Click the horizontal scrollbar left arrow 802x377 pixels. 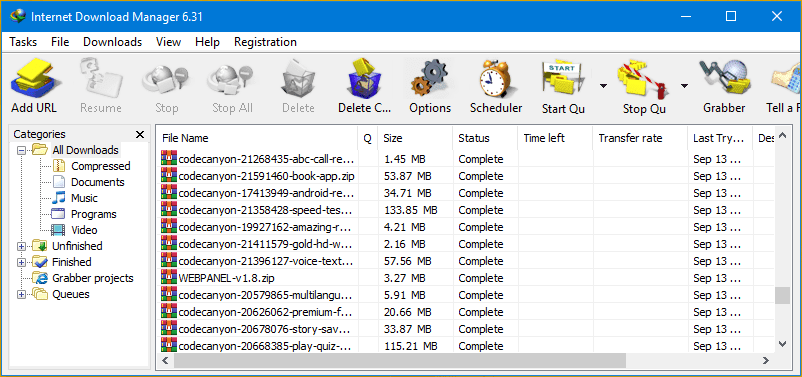click(x=165, y=361)
